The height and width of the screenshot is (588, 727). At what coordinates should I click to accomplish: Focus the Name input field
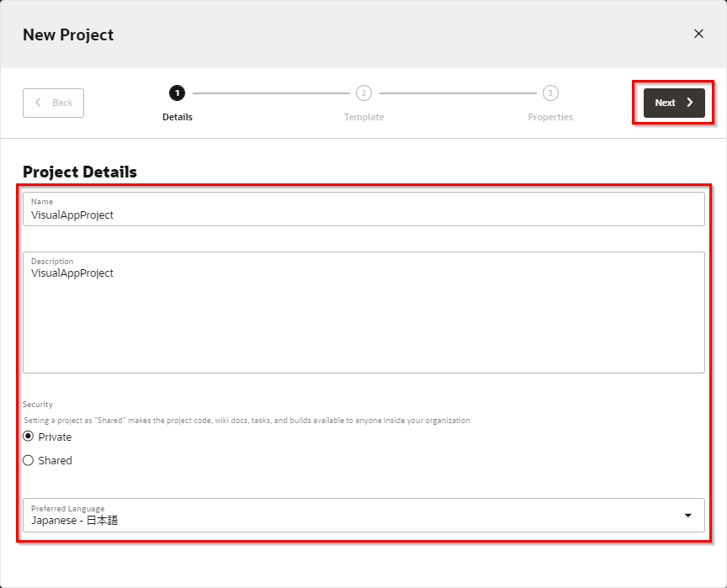[363, 215]
